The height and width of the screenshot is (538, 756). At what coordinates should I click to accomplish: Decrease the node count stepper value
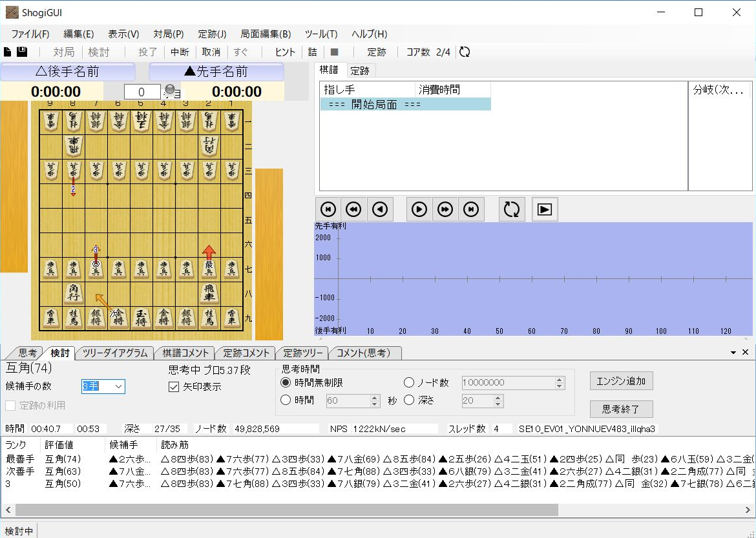tap(560, 386)
